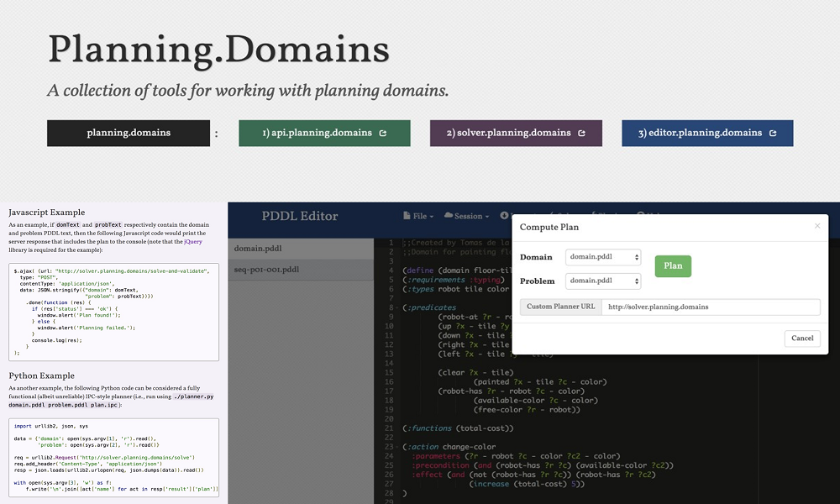Open the Problem file dropdown

coord(602,281)
